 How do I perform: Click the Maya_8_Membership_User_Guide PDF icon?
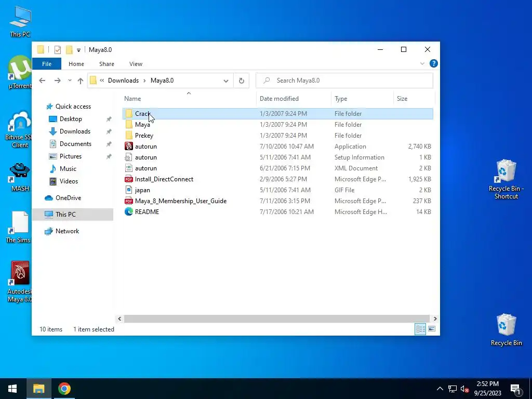(129, 201)
